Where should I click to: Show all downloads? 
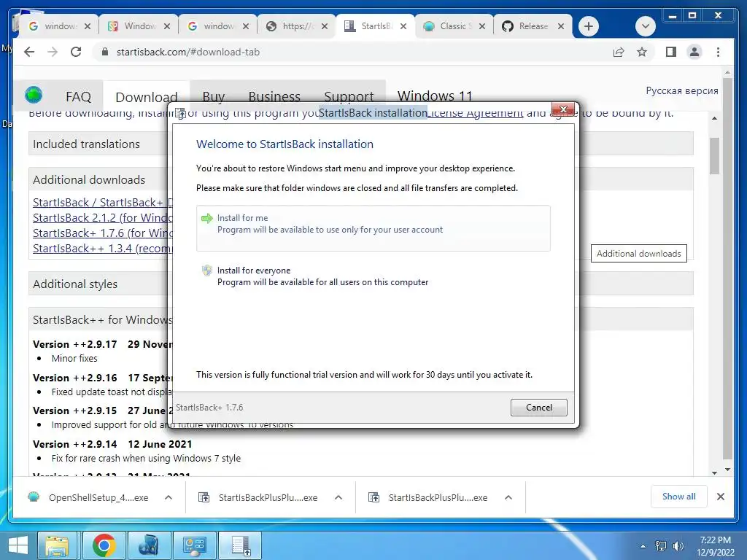pos(678,497)
